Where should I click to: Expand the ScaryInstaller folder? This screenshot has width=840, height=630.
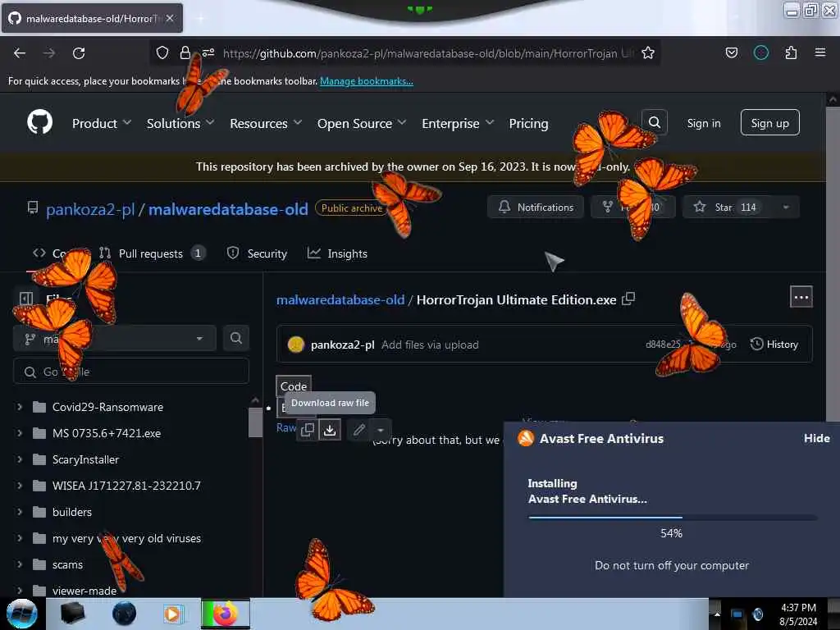(20, 459)
